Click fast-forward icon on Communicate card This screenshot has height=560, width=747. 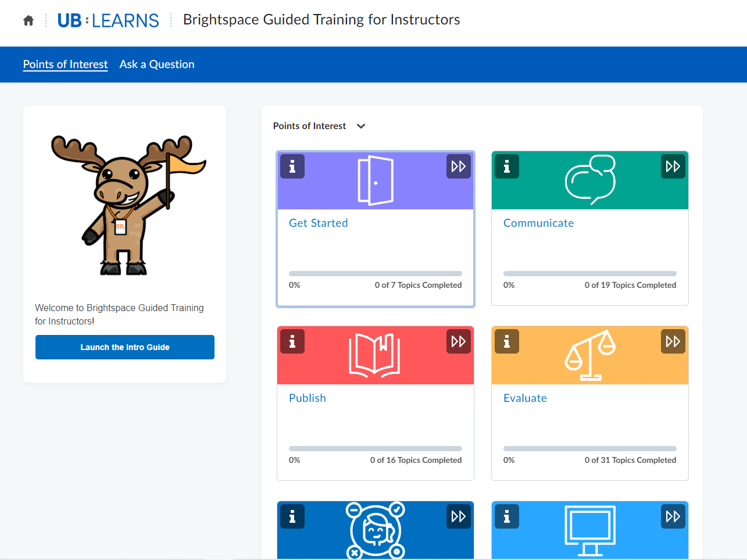click(673, 166)
